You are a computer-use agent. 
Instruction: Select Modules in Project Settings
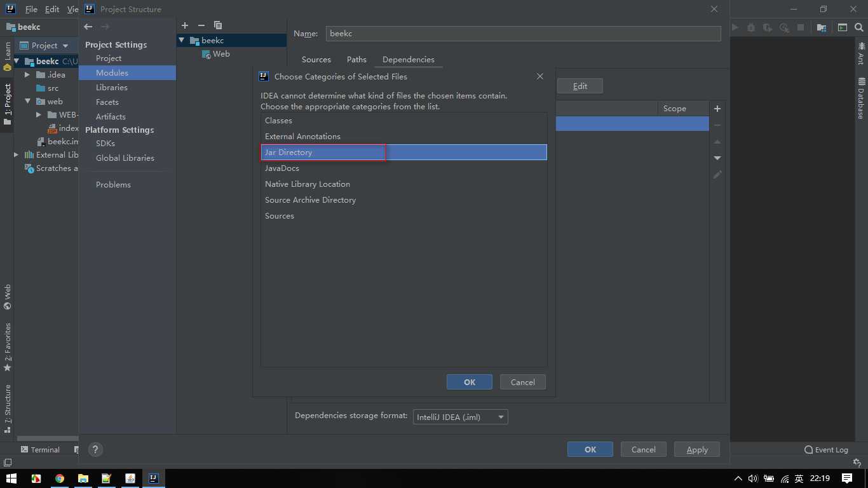(127, 72)
